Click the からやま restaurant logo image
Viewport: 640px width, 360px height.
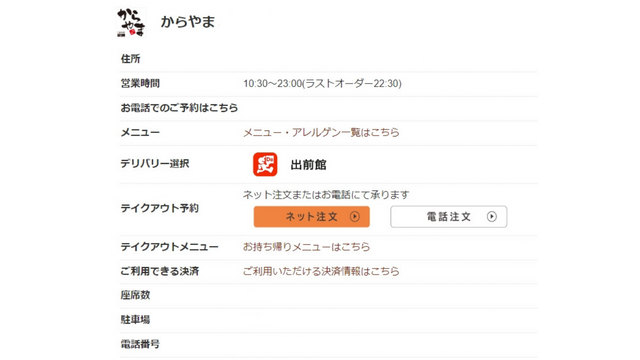[x=131, y=22]
